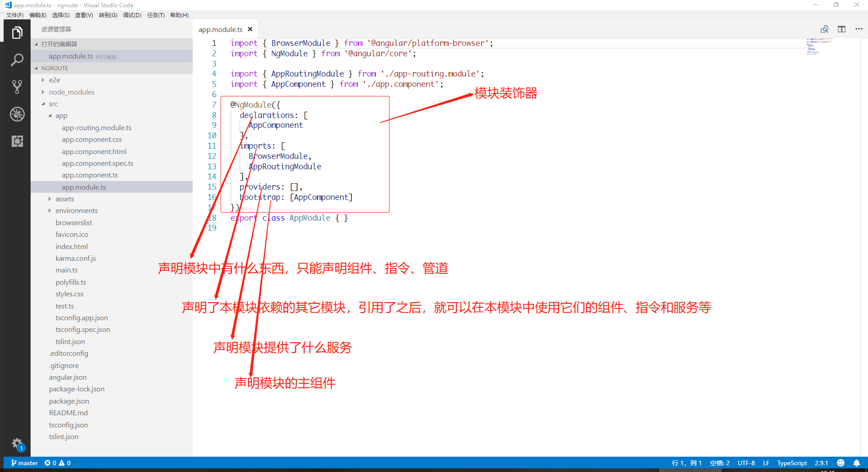Click the feedback smiley icon
Viewport: 868px width, 472px height.
pos(841,463)
